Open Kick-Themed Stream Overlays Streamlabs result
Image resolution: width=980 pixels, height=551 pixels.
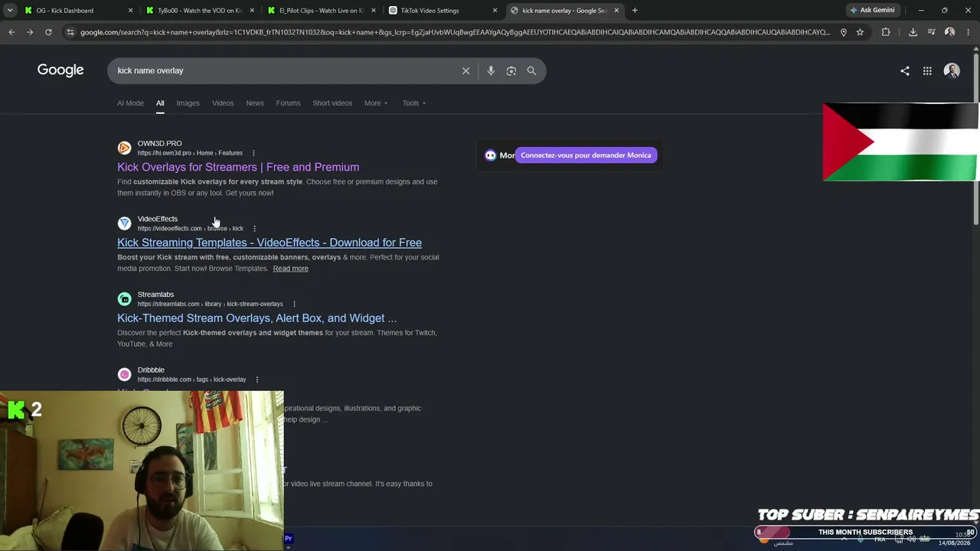pyautogui.click(x=257, y=318)
